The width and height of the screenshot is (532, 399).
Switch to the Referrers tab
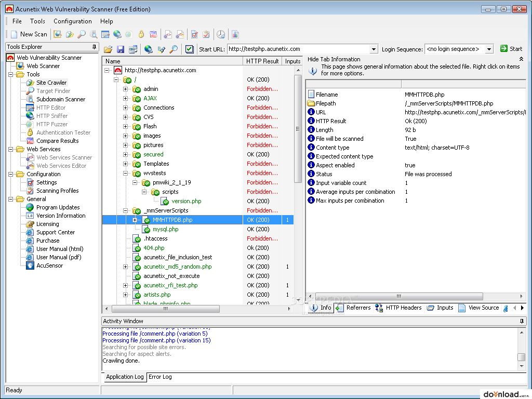pos(353,308)
